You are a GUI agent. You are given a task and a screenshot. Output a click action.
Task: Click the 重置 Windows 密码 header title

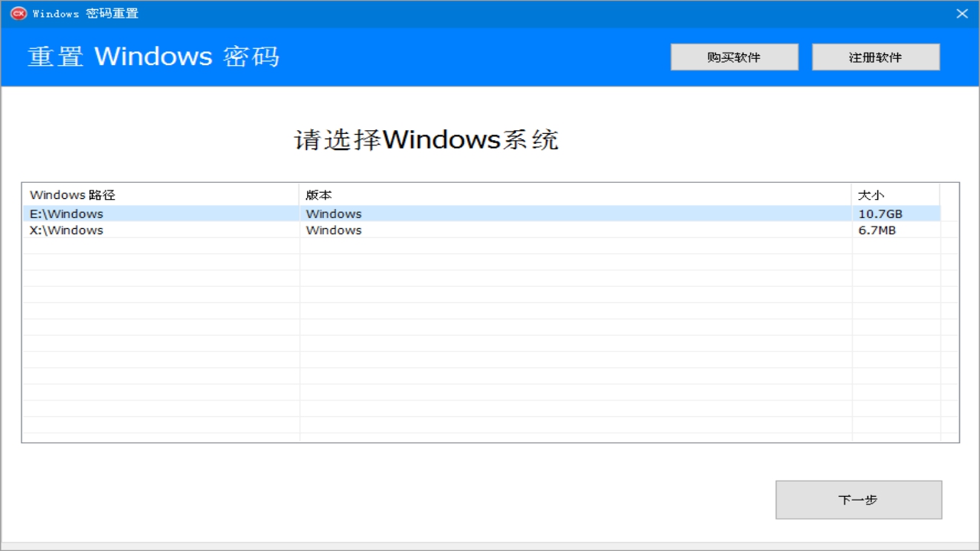(153, 56)
